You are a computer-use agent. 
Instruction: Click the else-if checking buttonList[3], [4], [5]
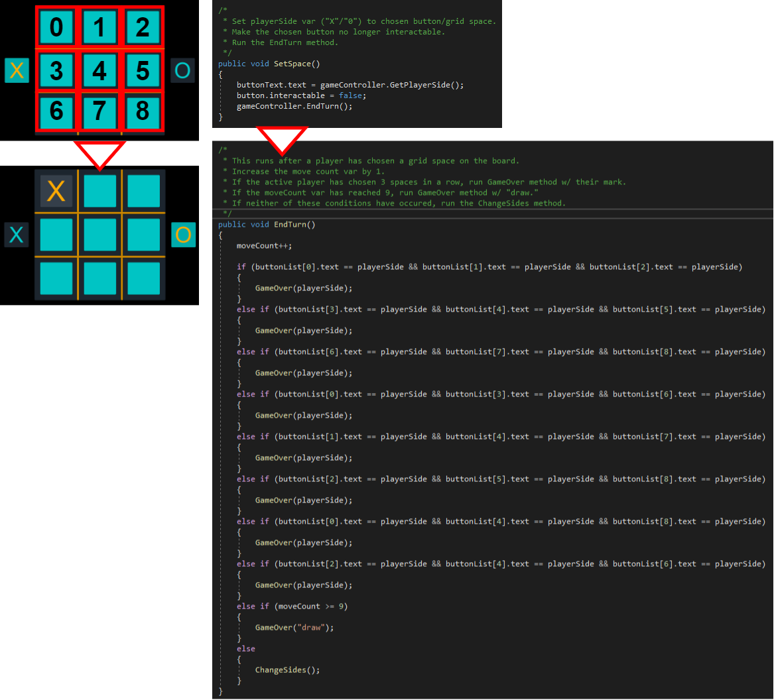[x=501, y=310]
